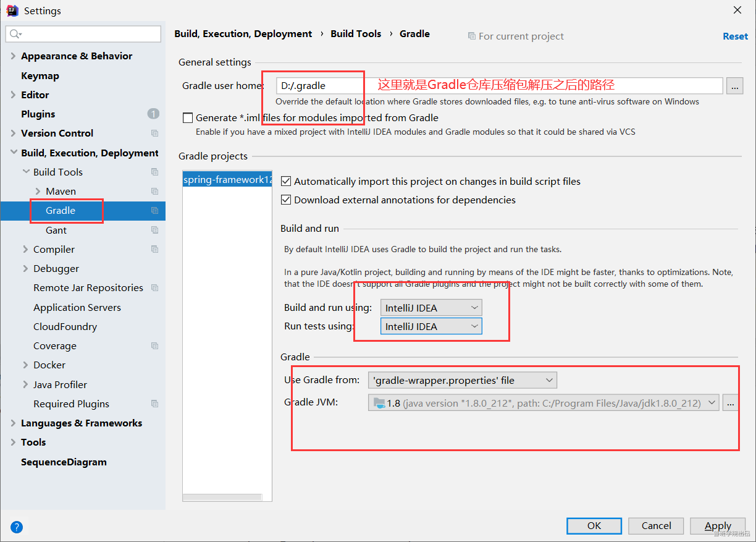Click the project-level icon next to Gradle
Viewport: 756px width, 542px height.
point(154,211)
